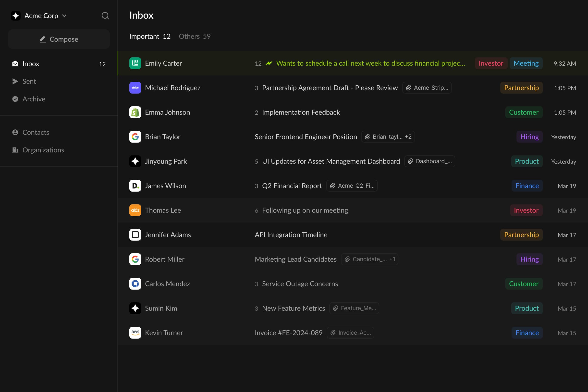This screenshot has height=392, width=588.
Task: Open the Brian_tayl... +2 attachment chip
Action: coord(388,137)
